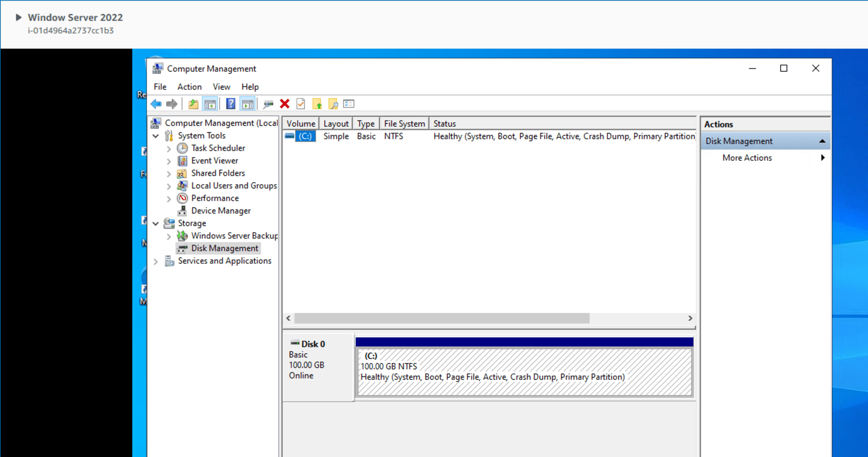Sort by the File System column header
868x457 pixels.
point(404,124)
